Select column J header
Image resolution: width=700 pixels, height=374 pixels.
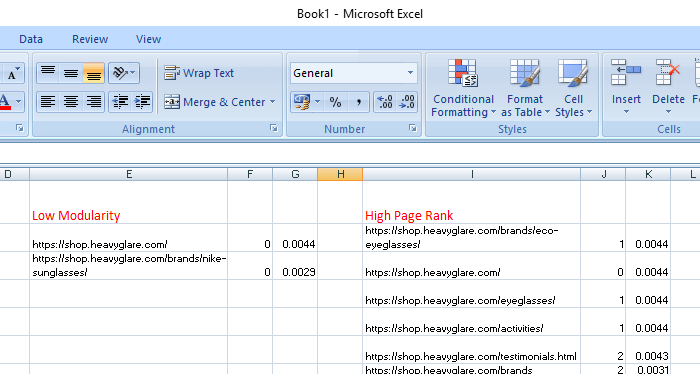click(x=604, y=175)
